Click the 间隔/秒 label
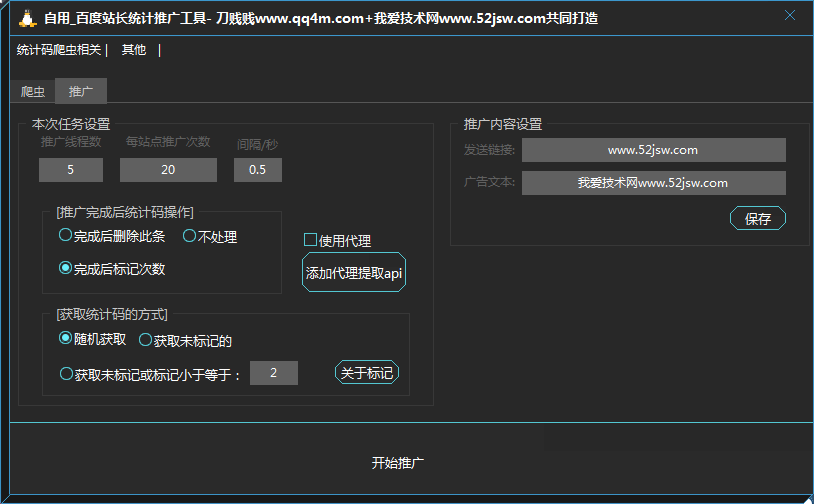 pyautogui.click(x=257, y=144)
